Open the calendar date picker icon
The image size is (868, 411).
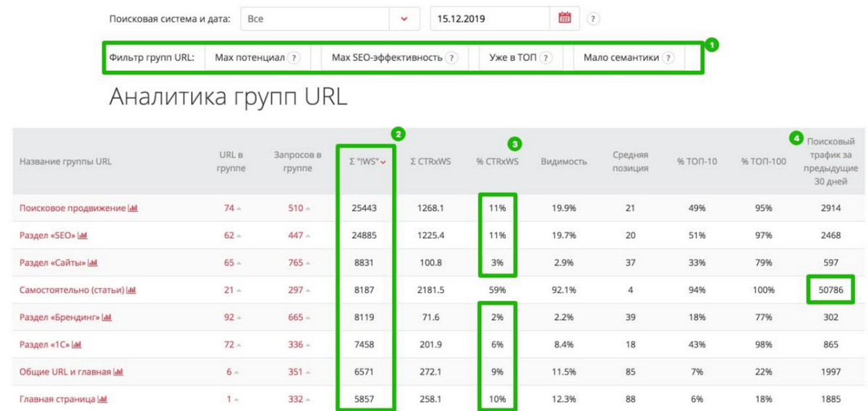tap(565, 18)
